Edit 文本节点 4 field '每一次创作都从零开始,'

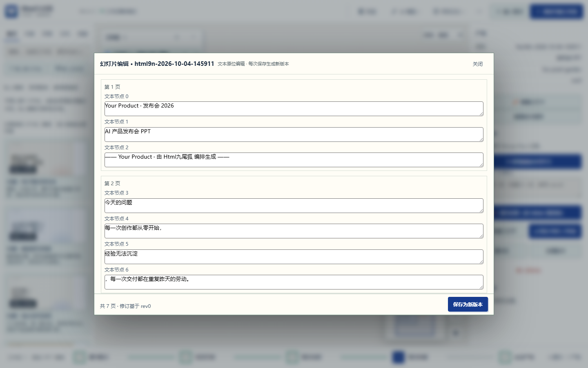tap(294, 231)
